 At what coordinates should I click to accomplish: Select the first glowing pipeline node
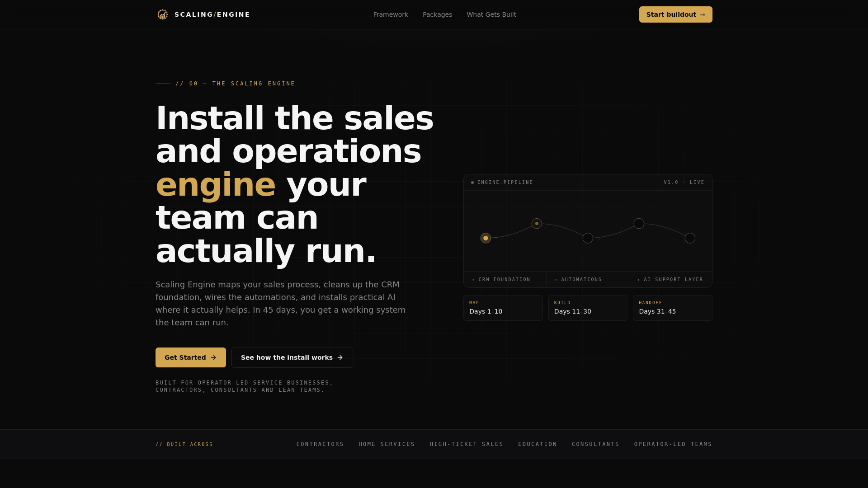tap(486, 238)
